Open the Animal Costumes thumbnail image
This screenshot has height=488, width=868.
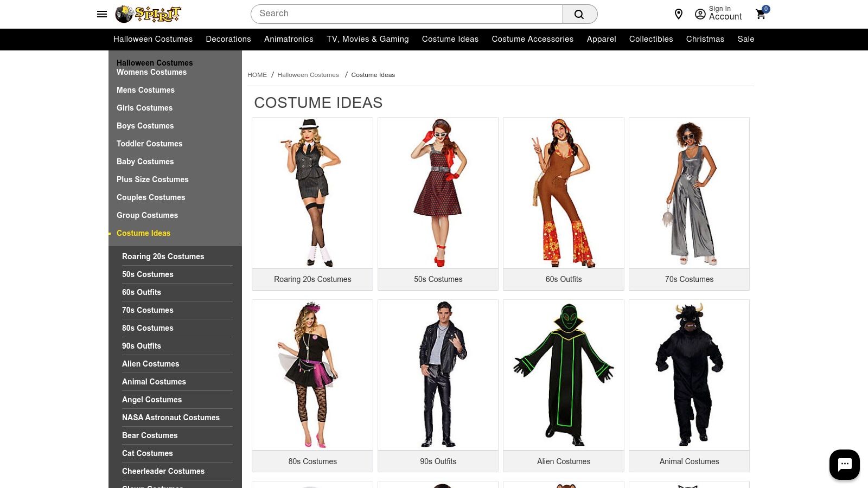(x=690, y=375)
